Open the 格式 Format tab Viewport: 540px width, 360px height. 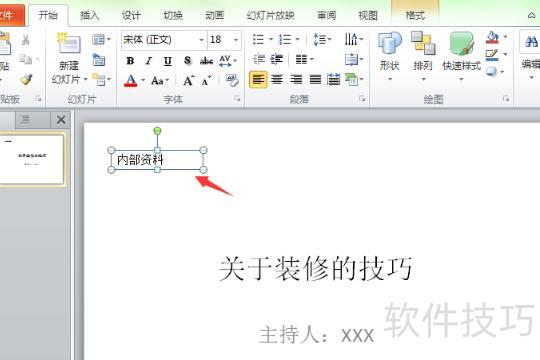tap(415, 16)
